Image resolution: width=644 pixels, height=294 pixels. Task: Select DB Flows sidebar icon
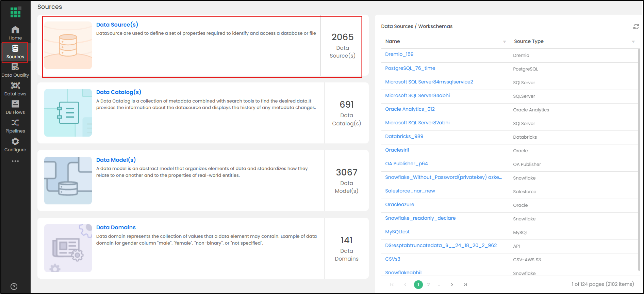[x=15, y=107]
